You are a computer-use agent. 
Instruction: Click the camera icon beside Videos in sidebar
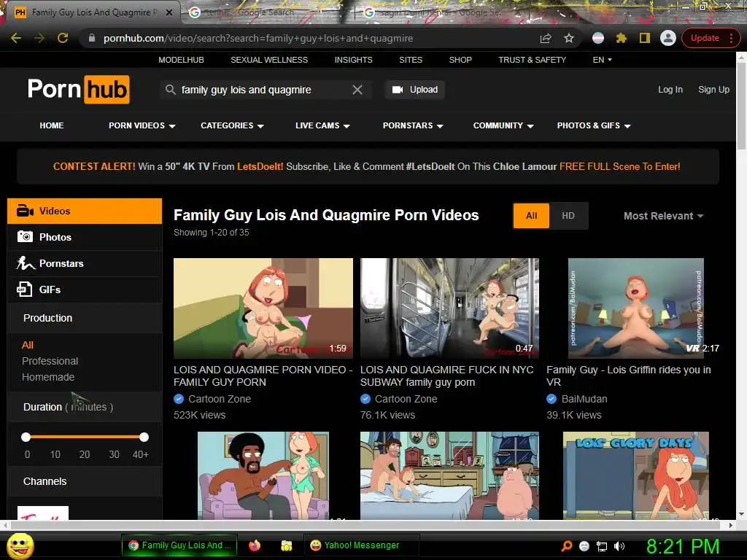[x=25, y=211]
